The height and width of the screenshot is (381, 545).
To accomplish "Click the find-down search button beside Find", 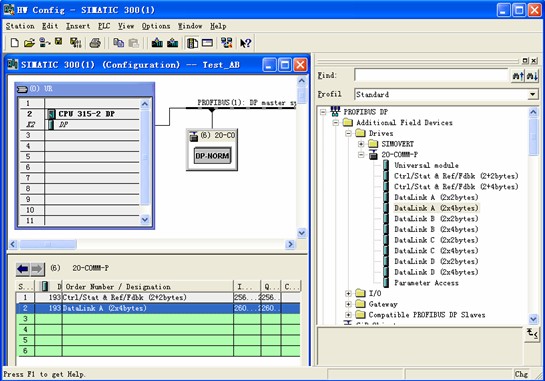I will pos(532,75).
